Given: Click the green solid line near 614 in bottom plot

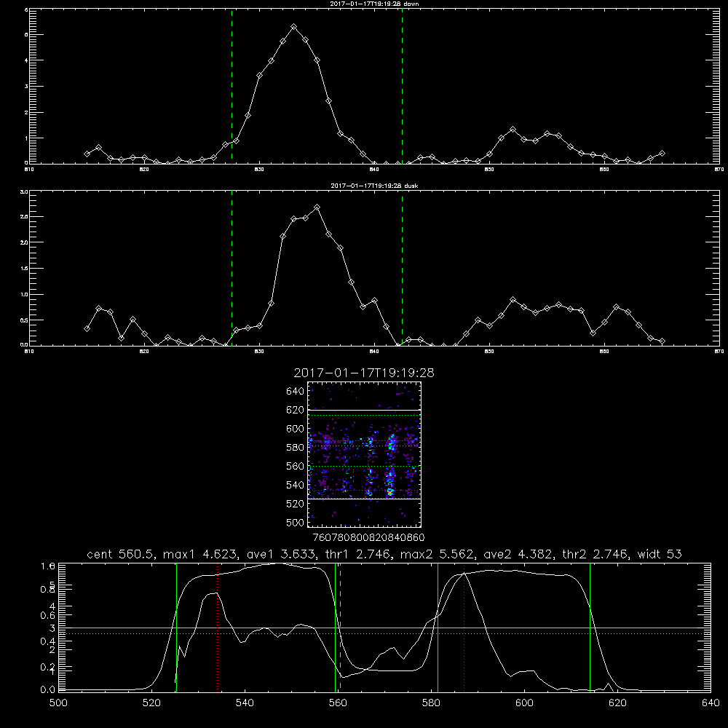Looking at the screenshot, I should pyautogui.click(x=590, y=627).
